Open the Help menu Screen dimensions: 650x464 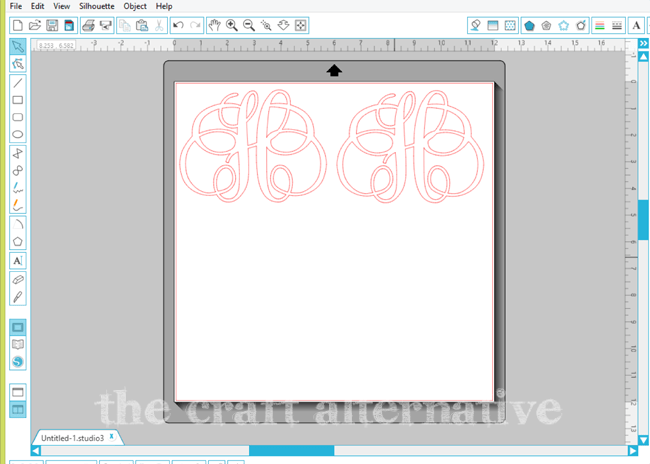tap(164, 6)
